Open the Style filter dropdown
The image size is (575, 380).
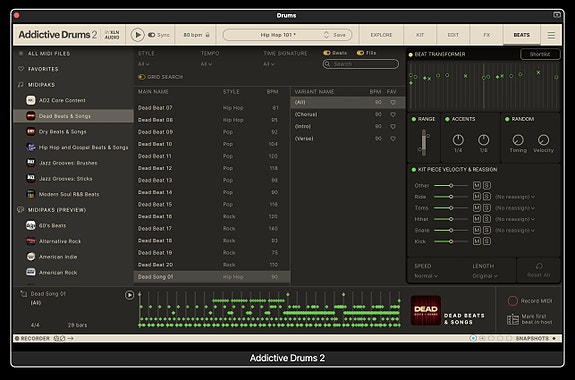[144, 64]
